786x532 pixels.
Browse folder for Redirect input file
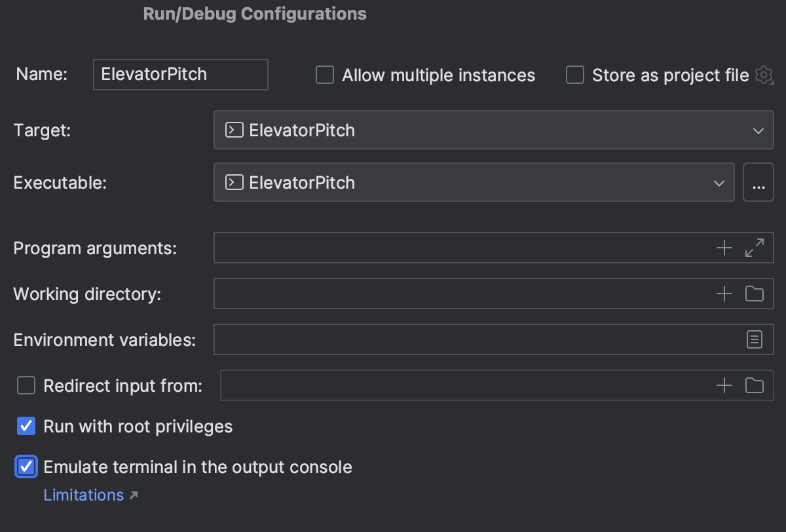click(755, 385)
